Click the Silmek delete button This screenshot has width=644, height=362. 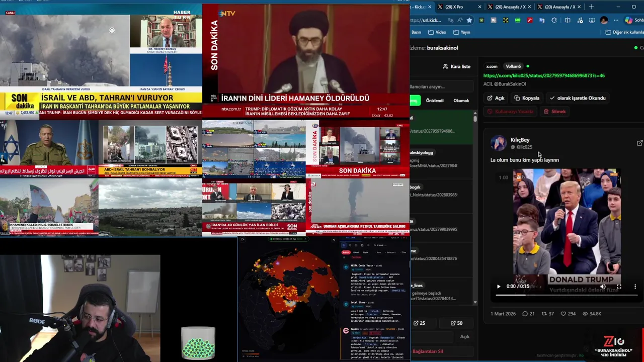[x=554, y=112]
